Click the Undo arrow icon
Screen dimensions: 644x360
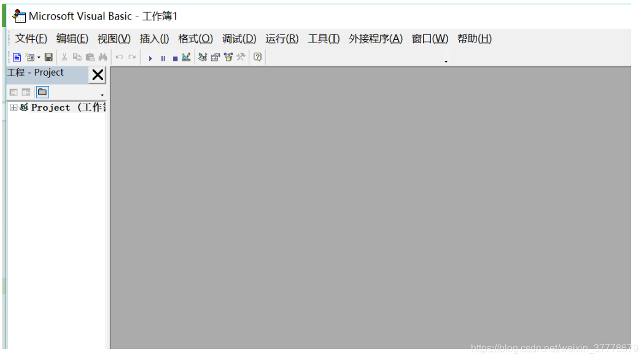[119, 57]
